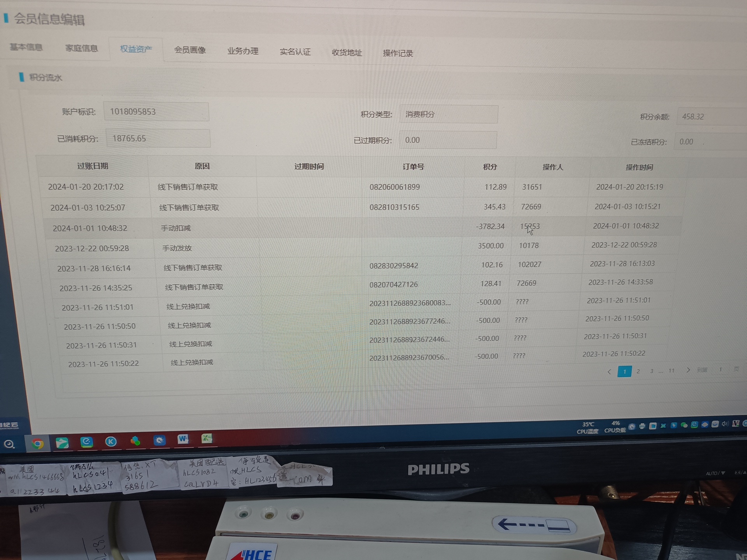Click previous page left chevron
The image size is (747, 560).
(609, 372)
